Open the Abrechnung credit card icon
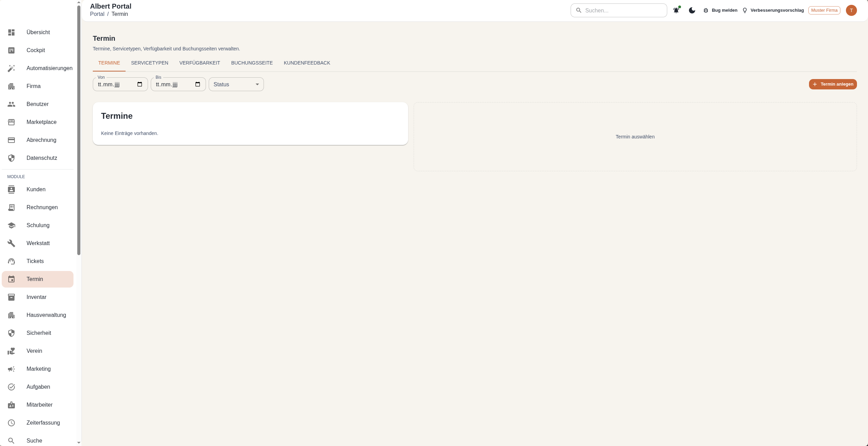The image size is (868, 446). point(11,140)
